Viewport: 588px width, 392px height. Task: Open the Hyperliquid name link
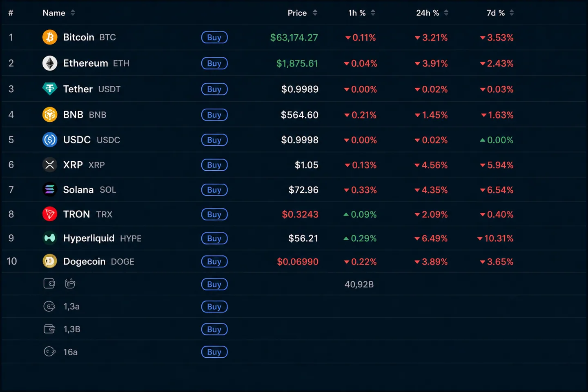(x=89, y=238)
